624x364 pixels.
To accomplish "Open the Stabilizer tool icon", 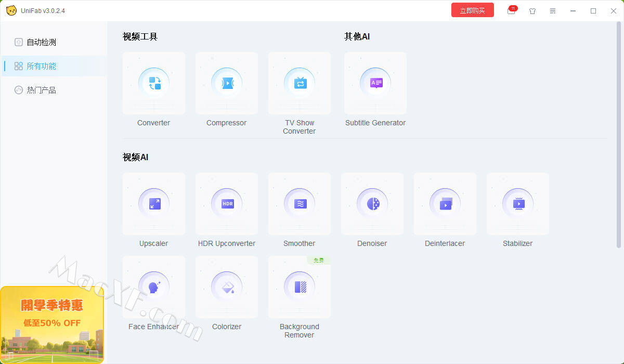I will 518,204.
